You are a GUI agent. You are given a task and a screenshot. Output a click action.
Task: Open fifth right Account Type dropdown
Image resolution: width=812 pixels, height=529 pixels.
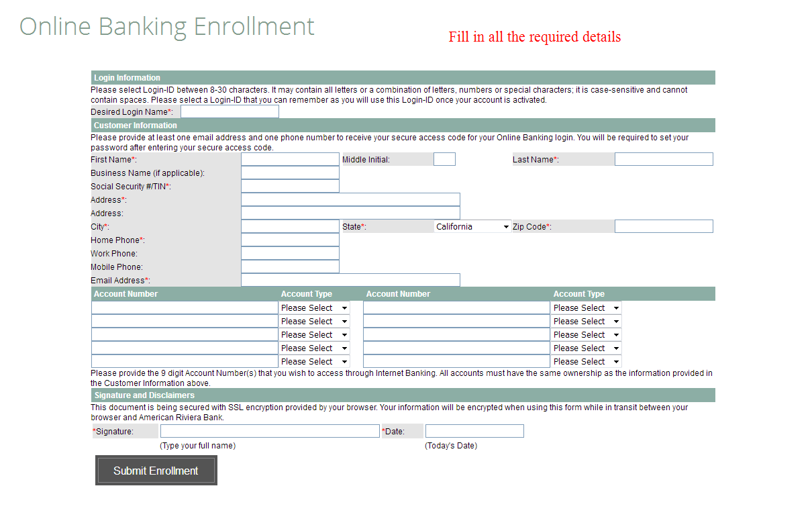(x=587, y=361)
